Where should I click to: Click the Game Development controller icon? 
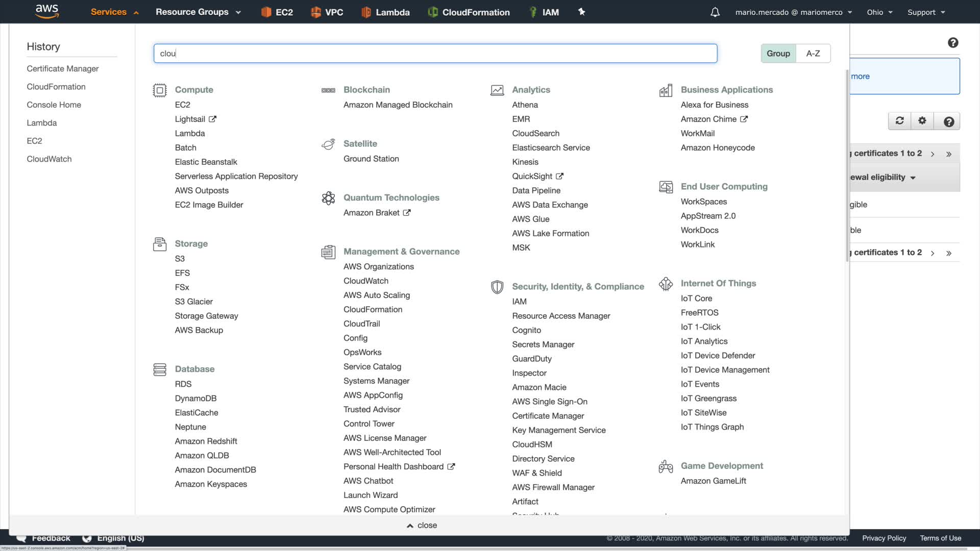coord(666,466)
